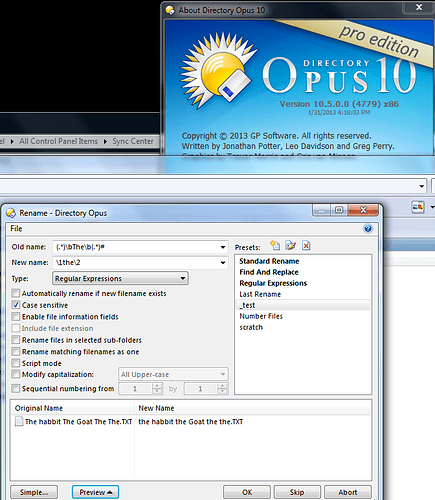Image resolution: width=435 pixels, height=500 pixels.
Task: Click the About Directory Opus title icon
Action: 170,10
